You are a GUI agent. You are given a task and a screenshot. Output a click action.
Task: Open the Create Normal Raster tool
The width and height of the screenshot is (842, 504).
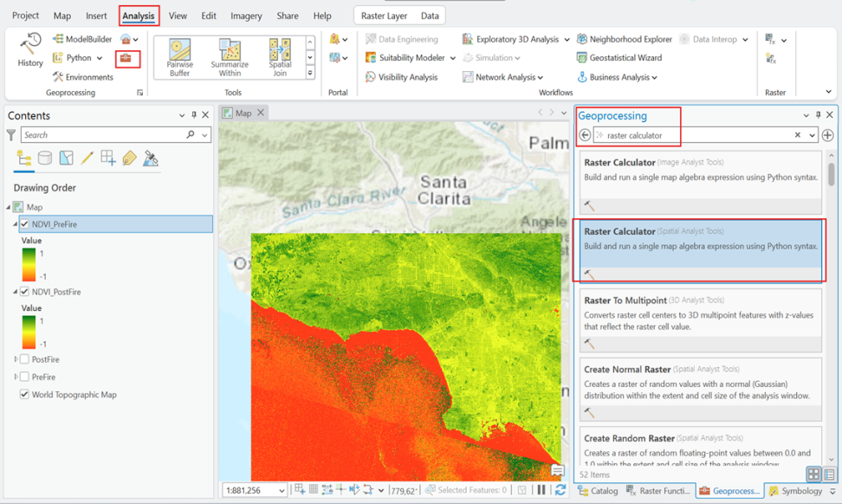(701, 389)
